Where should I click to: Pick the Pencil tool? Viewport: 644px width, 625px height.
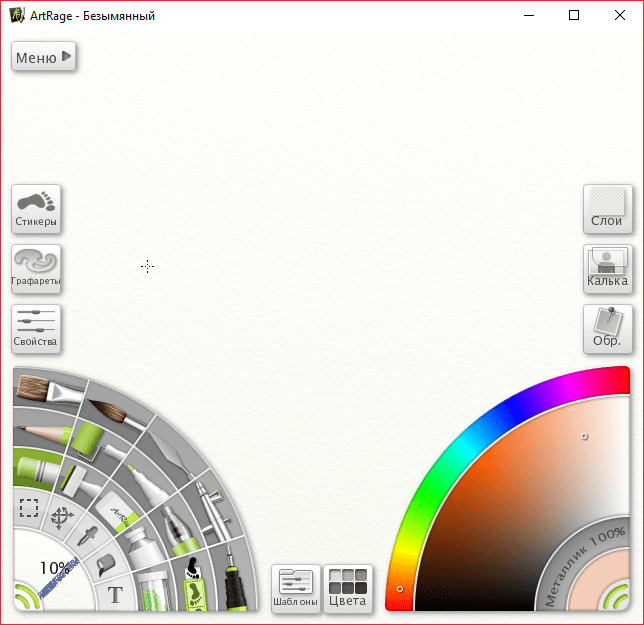coord(43,433)
